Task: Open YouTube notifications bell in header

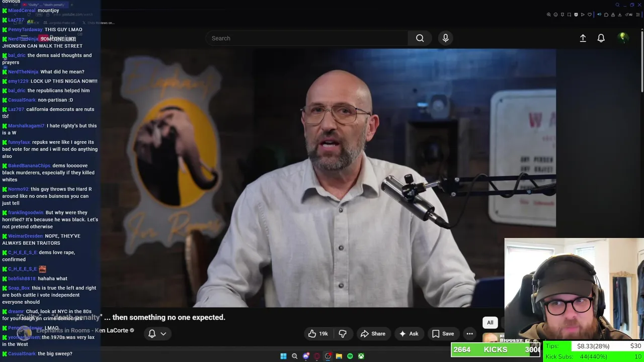Action: pos(601,38)
